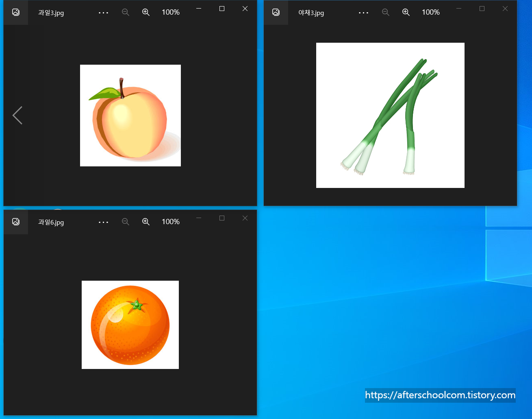Click the peach image in 과일3.jpg window
This screenshot has width=532, height=419.
coord(130,116)
